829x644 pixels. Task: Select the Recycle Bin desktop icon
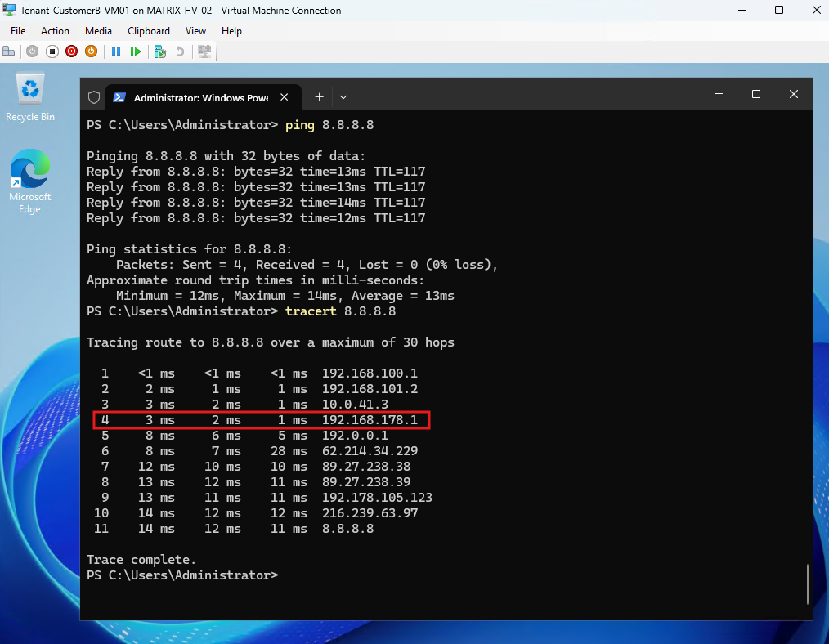click(x=30, y=98)
